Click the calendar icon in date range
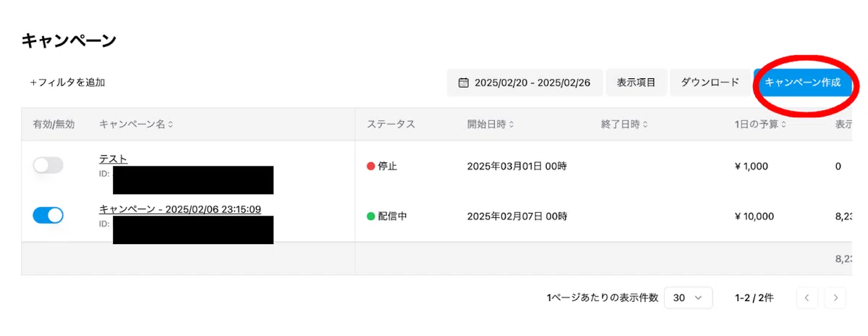Screen dimensions: 868x336 [464, 83]
